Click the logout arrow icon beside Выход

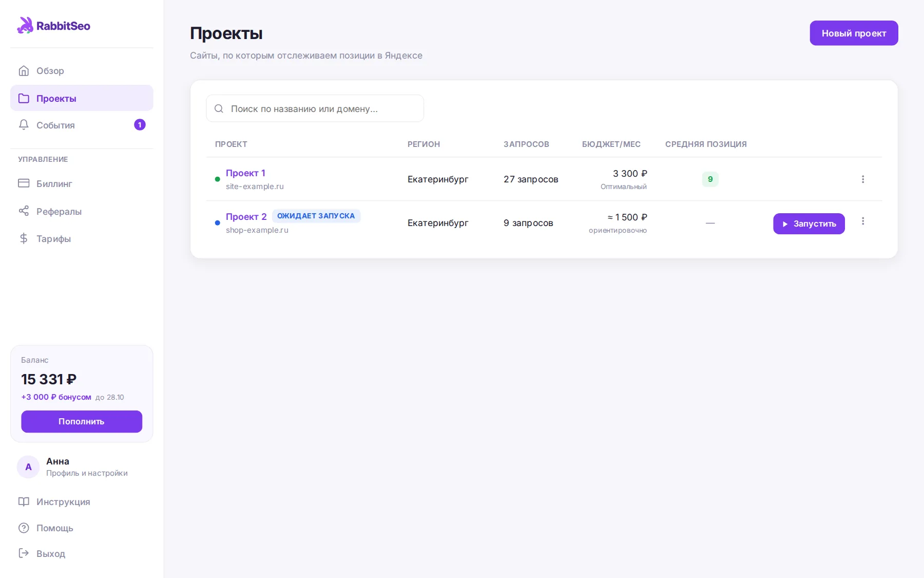tap(24, 553)
